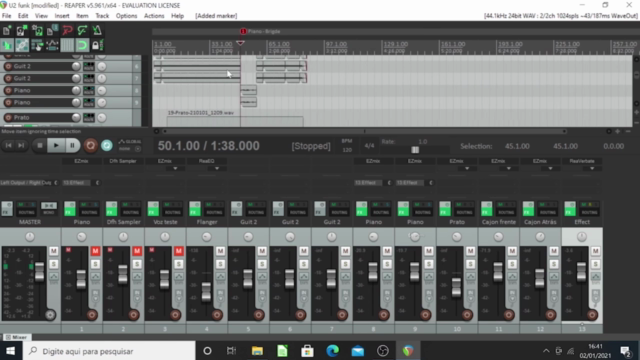Click the red Undo toolbar icon
Image resolution: width=640 pixels, height=360 pixels.
click(x=67, y=30)
